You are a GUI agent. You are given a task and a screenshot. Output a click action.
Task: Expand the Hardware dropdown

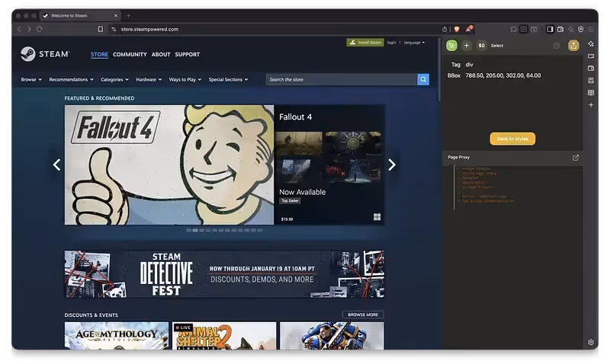149,80
